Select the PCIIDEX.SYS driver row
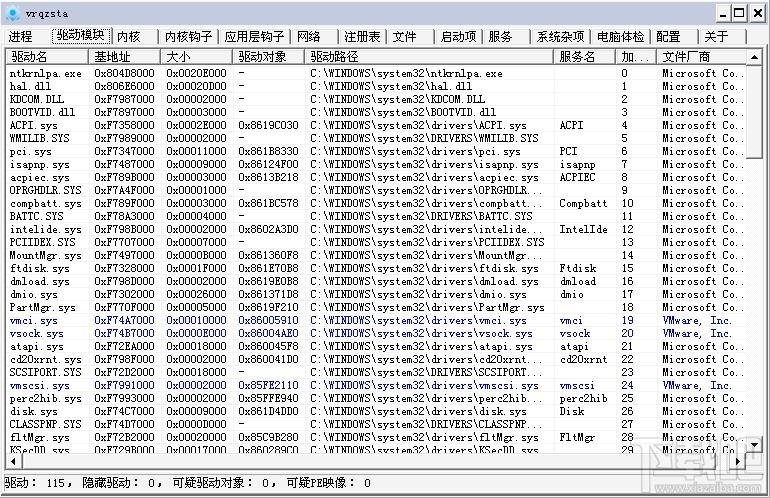 pyautogui.click(x=376, y=242)
